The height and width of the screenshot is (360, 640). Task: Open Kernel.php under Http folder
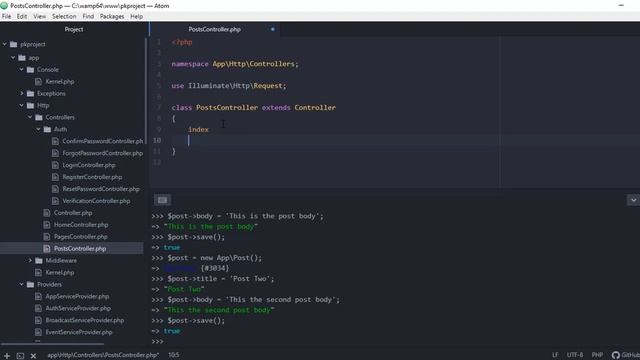click(60, 272)
